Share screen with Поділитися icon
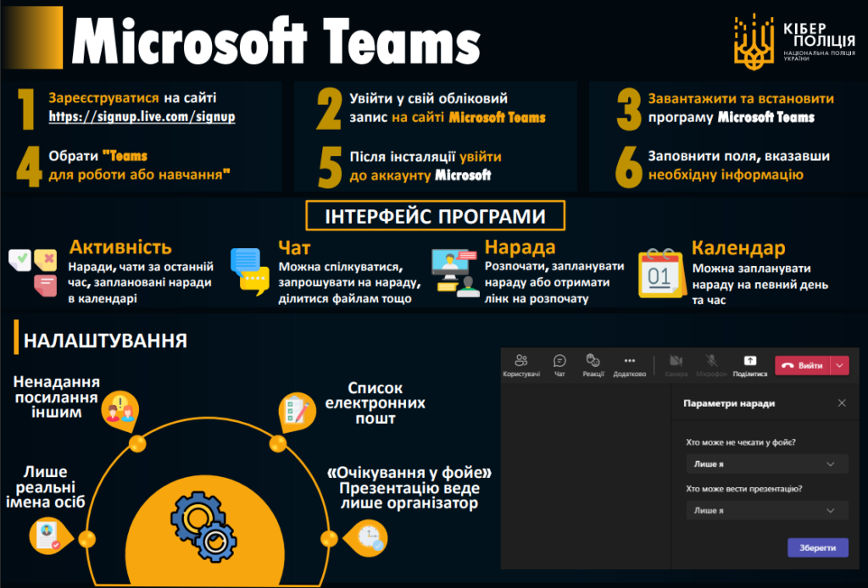The width and height of the screenshot is (868, 588). (x=750, y=365)
